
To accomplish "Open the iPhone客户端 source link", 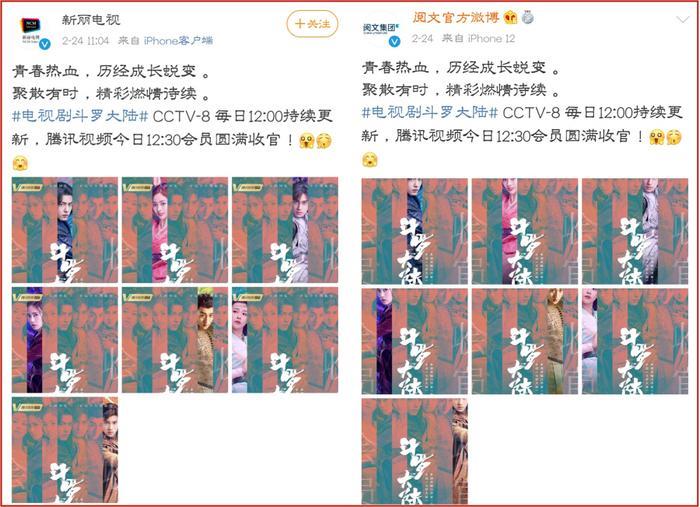I will pyautogui.click(x=178, y=41).
